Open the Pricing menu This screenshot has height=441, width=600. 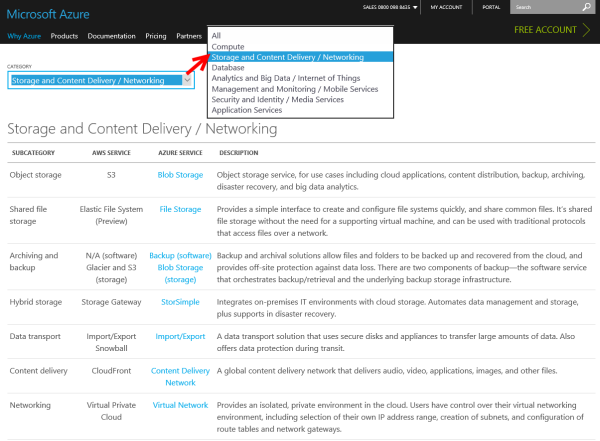[156, 36]
